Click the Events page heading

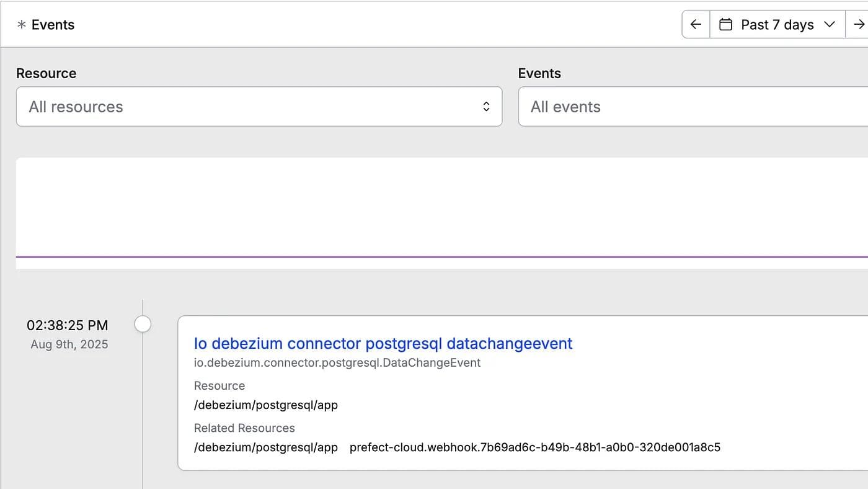[x=53, y=25]
